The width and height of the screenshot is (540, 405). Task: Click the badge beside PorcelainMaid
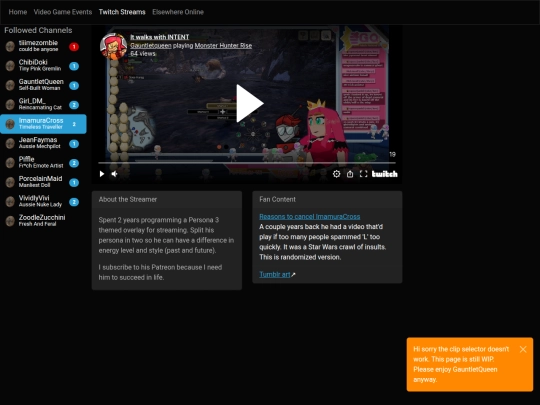click(x=74, y=182)
